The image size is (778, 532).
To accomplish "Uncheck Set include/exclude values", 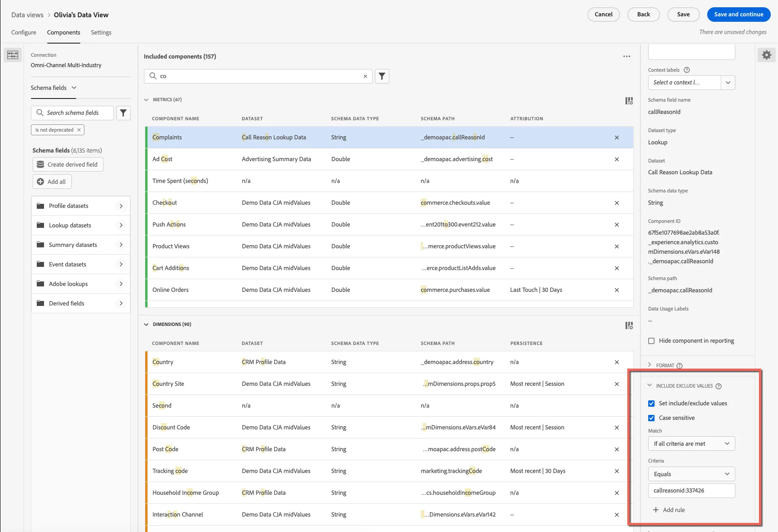I will coord(651,404).
